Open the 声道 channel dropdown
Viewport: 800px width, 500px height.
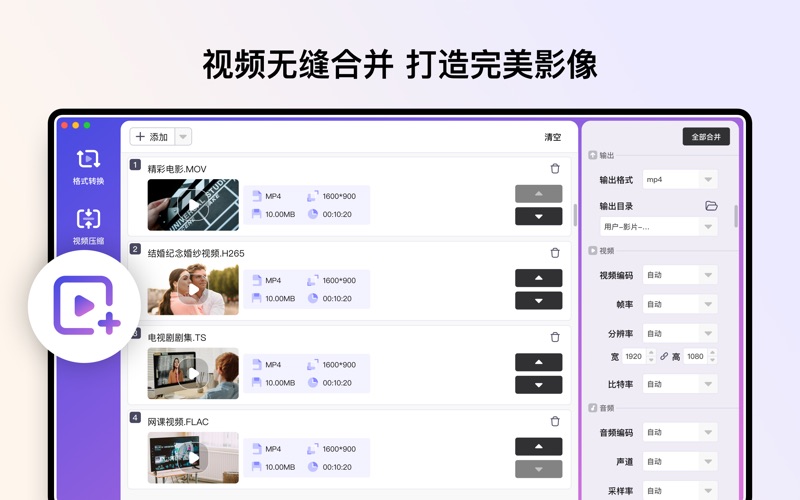tap(680, 461)
